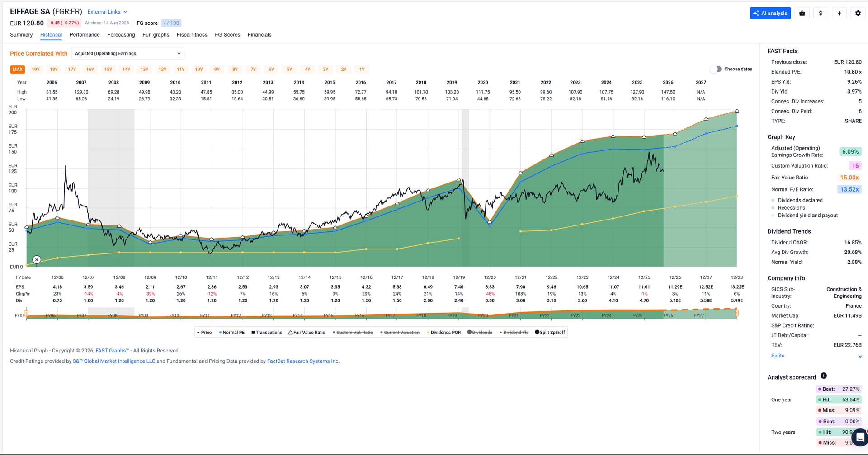Open the Adjusted (Operating) Earnings dropdown

(128, 53)
